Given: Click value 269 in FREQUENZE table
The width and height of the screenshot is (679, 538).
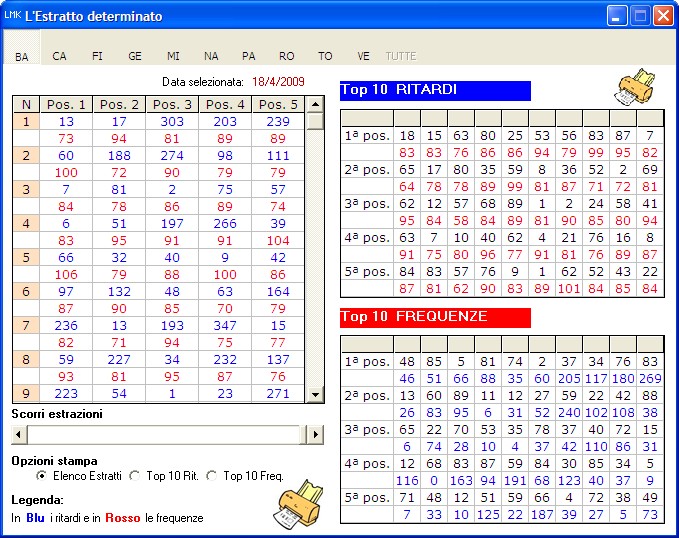Looking at the screenshot, I should click(650, 379).
